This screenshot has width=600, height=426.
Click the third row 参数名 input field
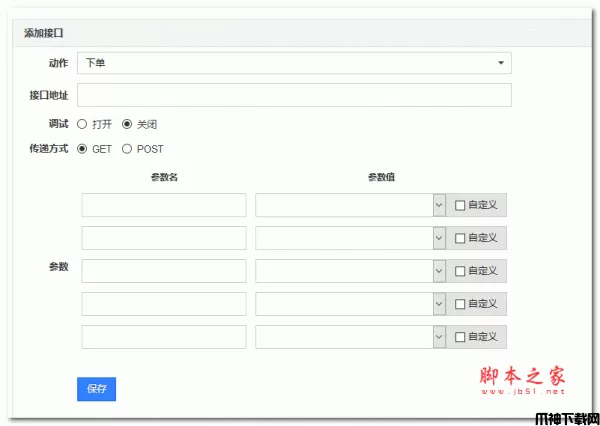click(x=164, y=271)
